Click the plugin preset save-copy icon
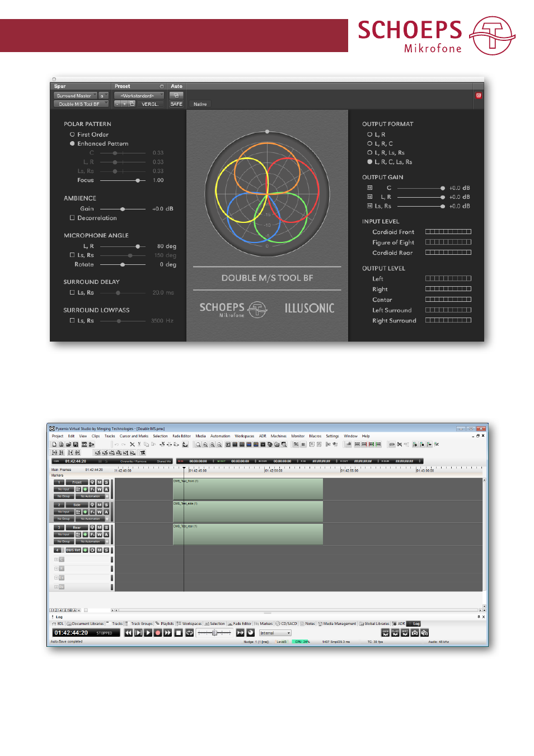 click(x=132, y=104)
